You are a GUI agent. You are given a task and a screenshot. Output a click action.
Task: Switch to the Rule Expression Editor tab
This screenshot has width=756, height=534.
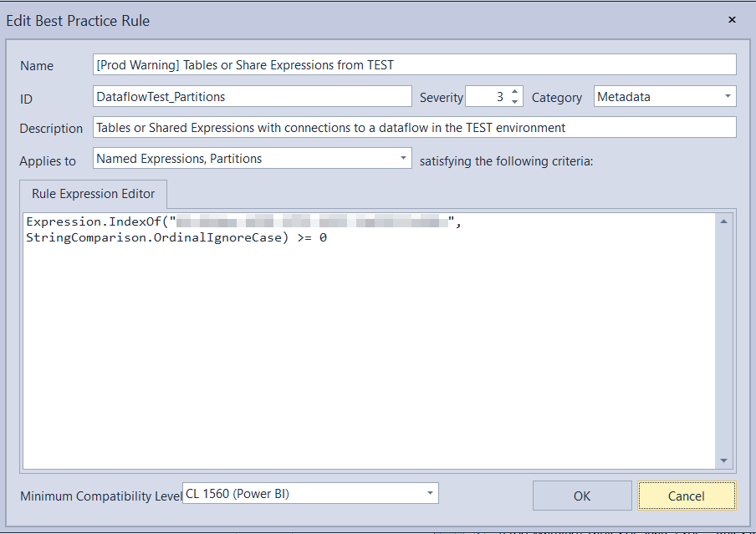click(93, 194)
